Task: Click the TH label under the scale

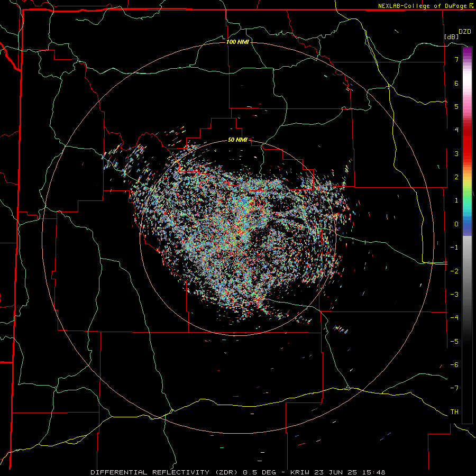Action: tap(454, 412)
